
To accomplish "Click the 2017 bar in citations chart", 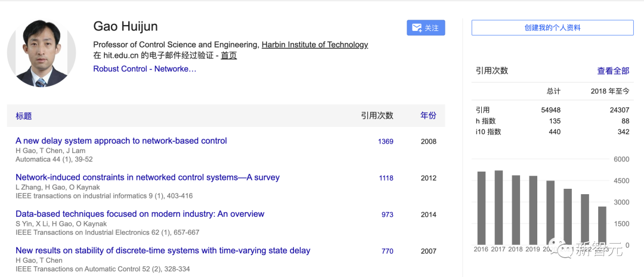I will 499,208.
